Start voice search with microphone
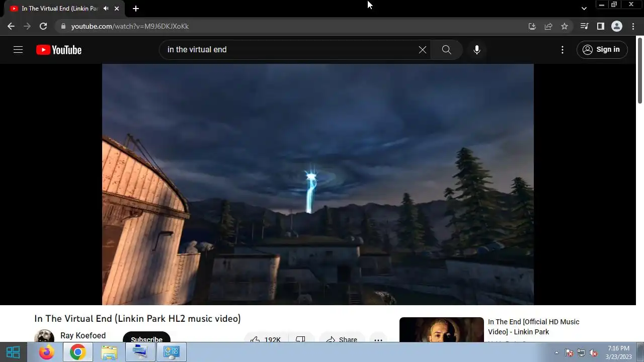Viewport: 644px width, 362px height. [x=477, y=50]
